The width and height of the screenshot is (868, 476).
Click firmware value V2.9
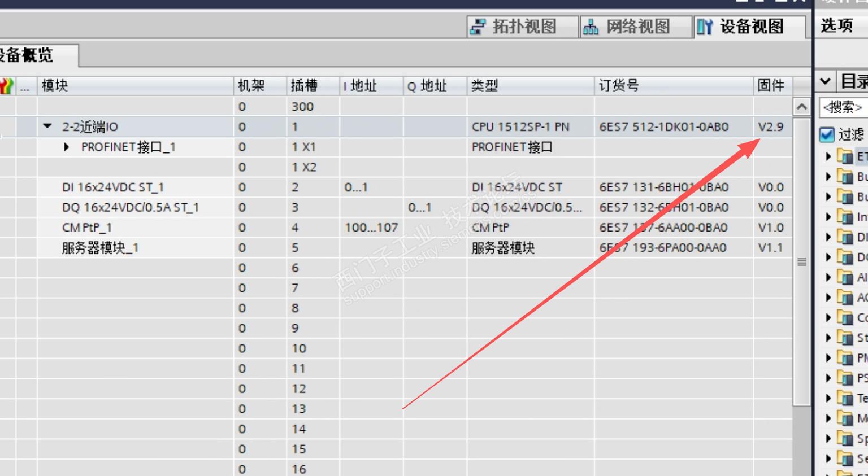click(771, 126)
